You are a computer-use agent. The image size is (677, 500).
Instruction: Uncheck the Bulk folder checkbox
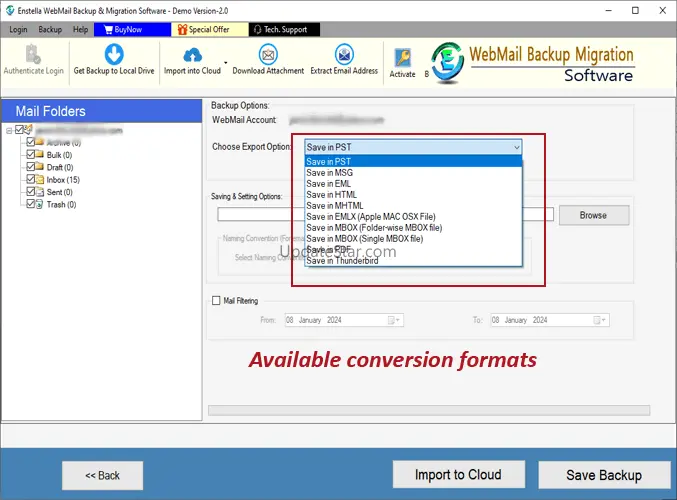[31, 154]
